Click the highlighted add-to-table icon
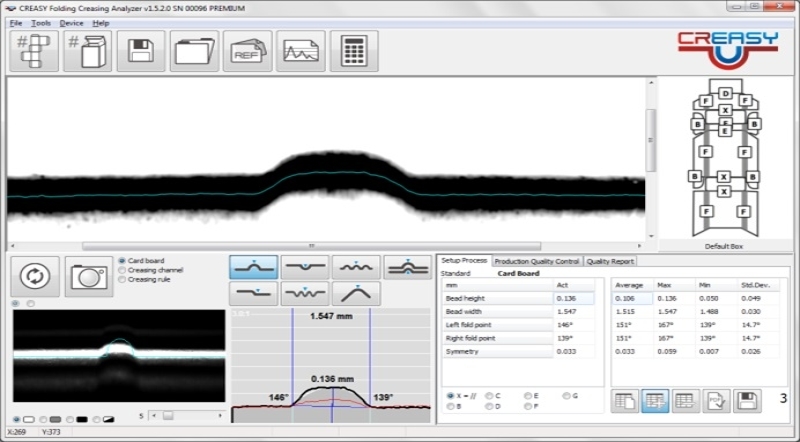This screenshot has height=442, width=800. [655, 401]
